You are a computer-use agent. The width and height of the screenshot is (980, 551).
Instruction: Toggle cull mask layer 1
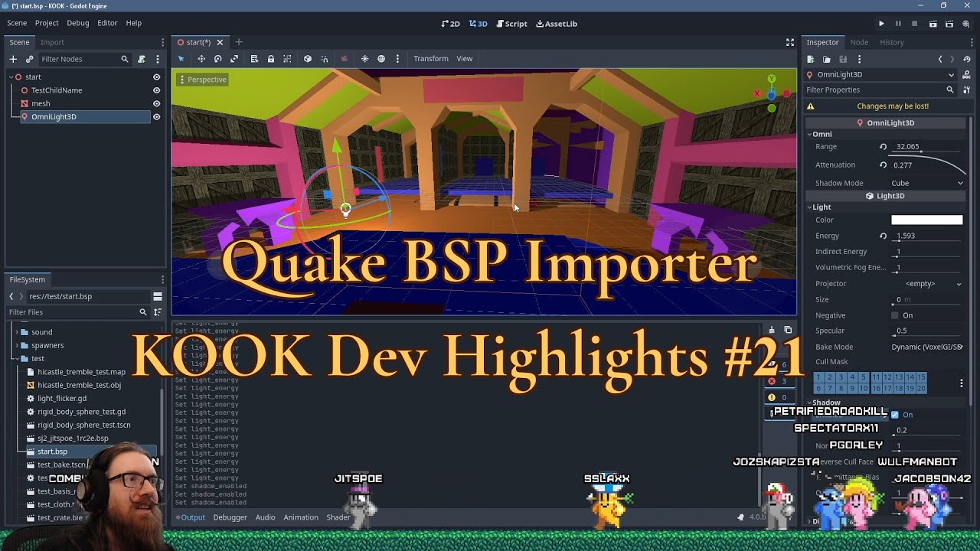pyautogui.click(x=818, y=377)
